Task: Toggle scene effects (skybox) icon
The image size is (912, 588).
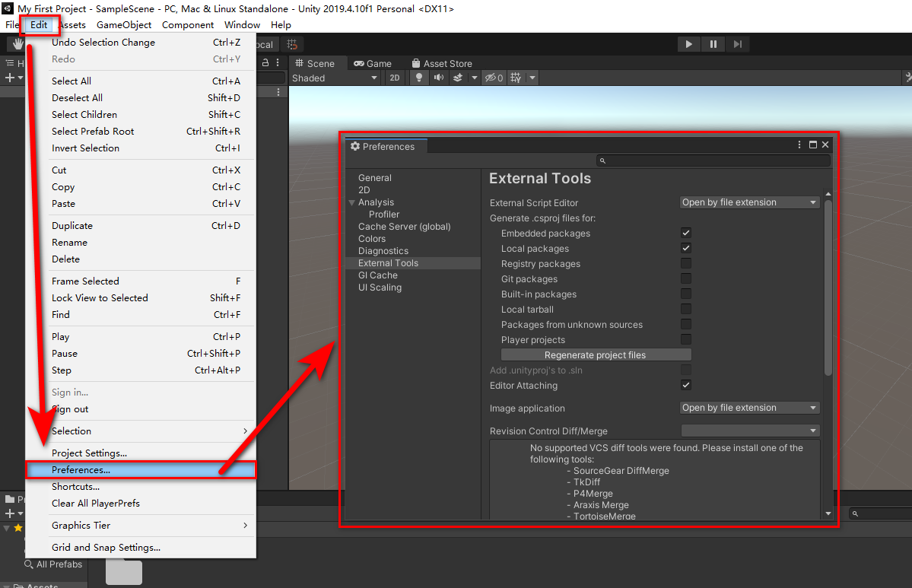Action: (459, 78)
